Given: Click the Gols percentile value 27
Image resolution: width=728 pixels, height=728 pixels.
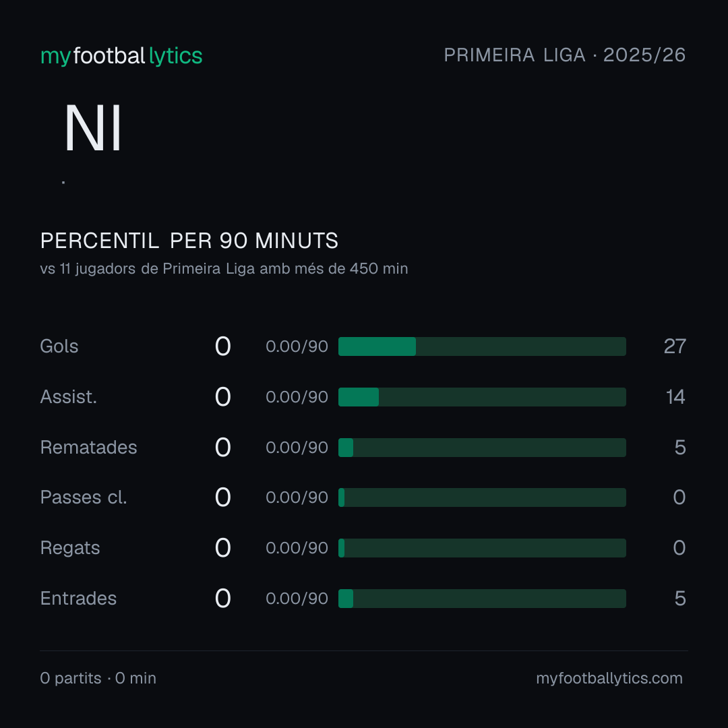Looking at the screenshot, I should coord(675,346).
